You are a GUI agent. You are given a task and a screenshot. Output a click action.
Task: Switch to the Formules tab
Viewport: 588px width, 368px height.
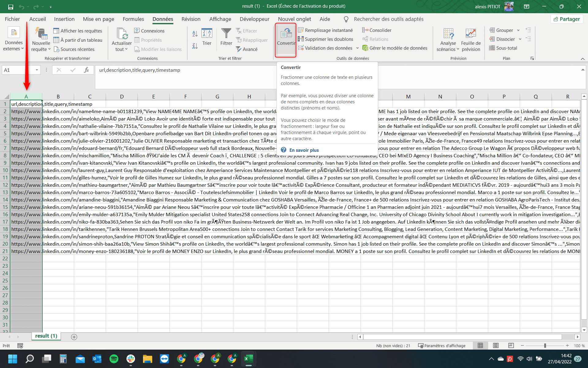(133, 19)
